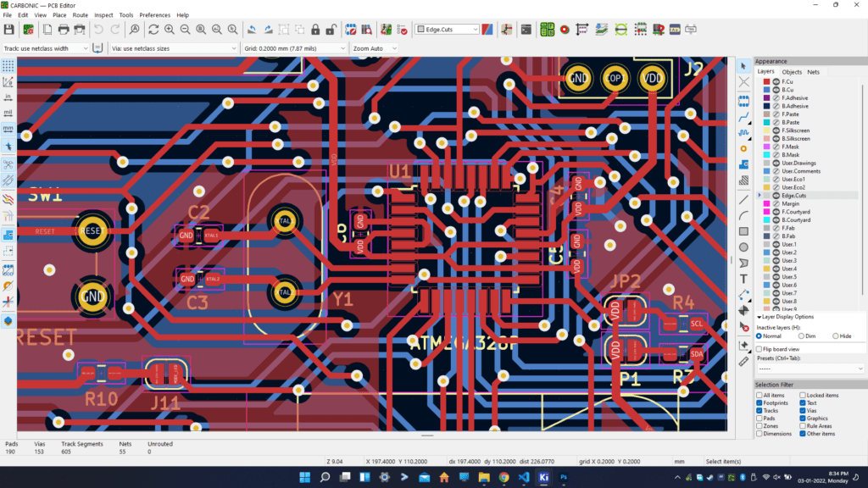868x488 pixels.
Task: Run the Design Rules Checker icon
Action: (x=403, y=30)
